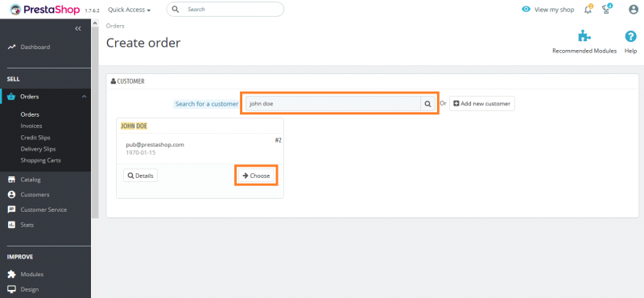Click the magnifier icon in top search bar

click(175, 9)
